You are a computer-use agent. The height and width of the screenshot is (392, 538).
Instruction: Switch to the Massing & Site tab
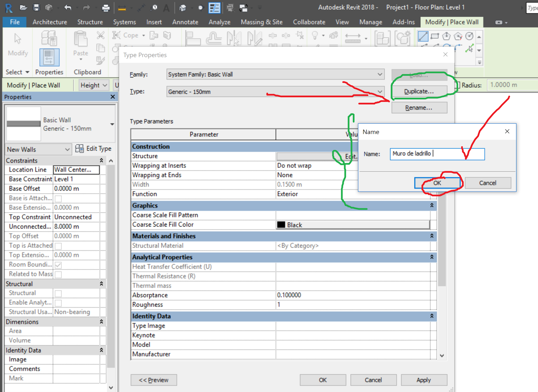[262, 22]
